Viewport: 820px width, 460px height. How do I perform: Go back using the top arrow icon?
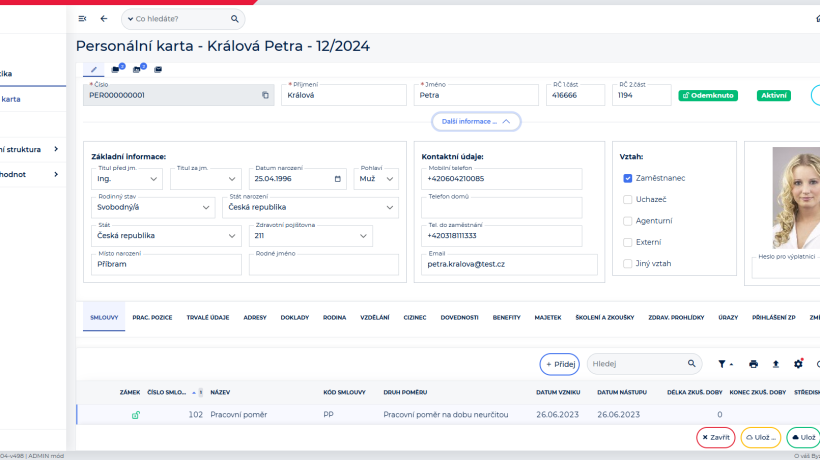pos(104,19)
